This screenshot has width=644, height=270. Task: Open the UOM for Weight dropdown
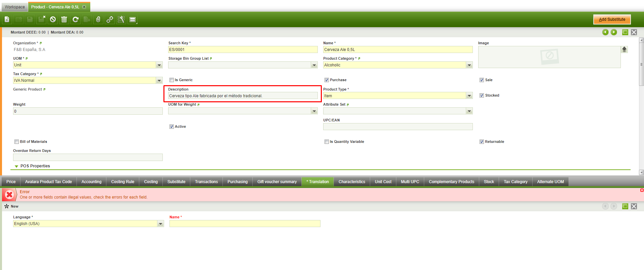pos(314,111)
